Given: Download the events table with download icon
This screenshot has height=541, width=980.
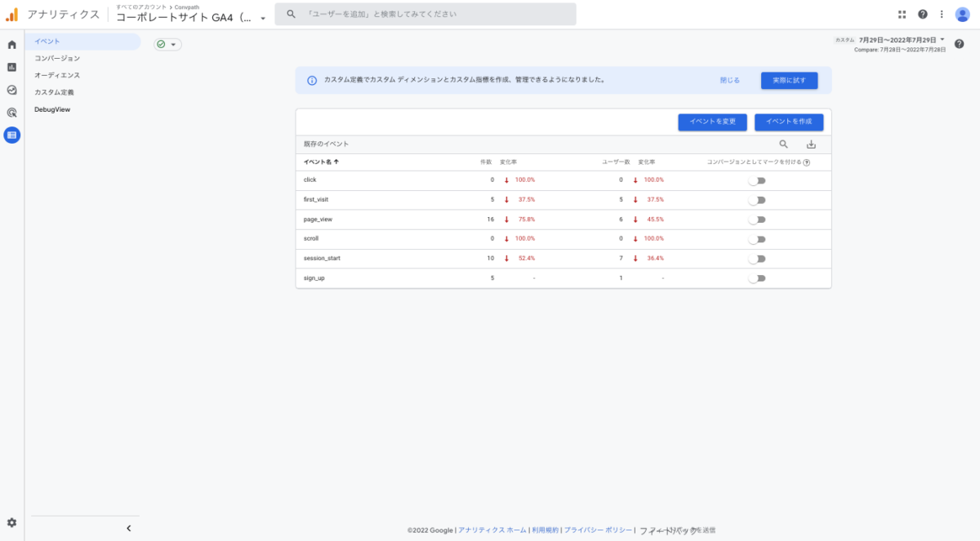Looking at the screenshot, I should [x=811, y=144].
